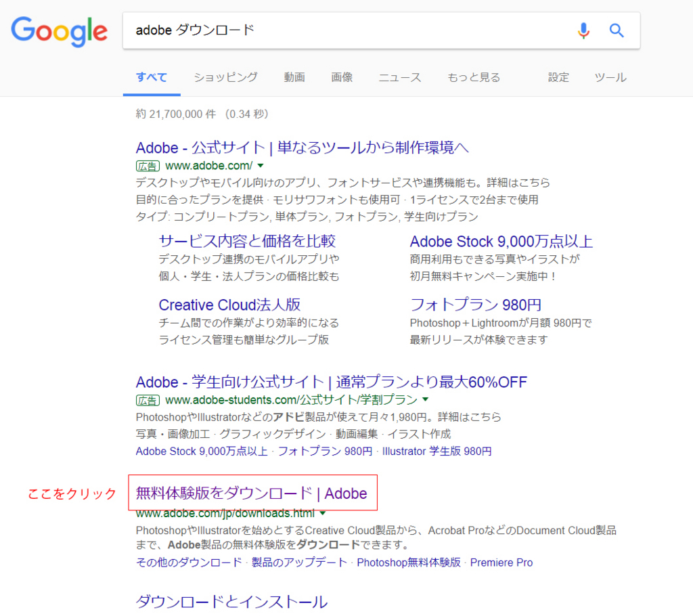
Task: Open the Adobe 公式サイト ad headline
Action: (303, 148)
